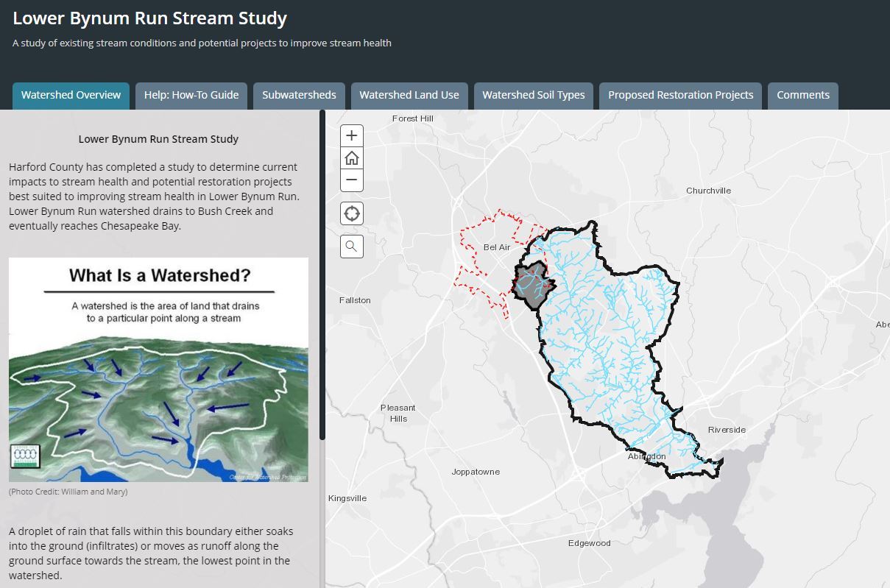Viewport: 890px width, 588px height.
Task: Click the Find my location button
Action: point(351,213)
